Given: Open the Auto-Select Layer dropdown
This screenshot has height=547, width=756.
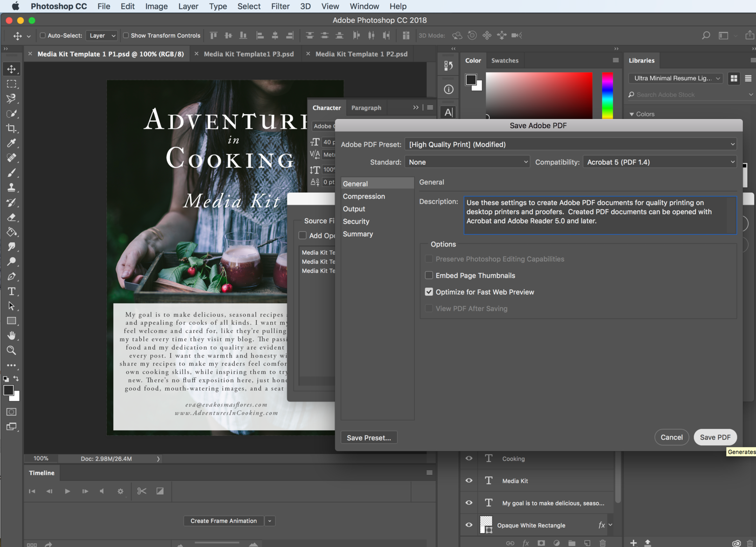Looking at the screenshot, I should 102,35.
